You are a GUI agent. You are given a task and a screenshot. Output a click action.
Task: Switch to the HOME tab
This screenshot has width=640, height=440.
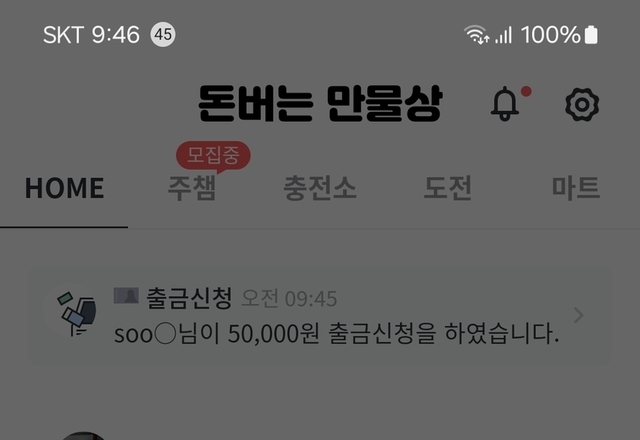coord(64,188)
